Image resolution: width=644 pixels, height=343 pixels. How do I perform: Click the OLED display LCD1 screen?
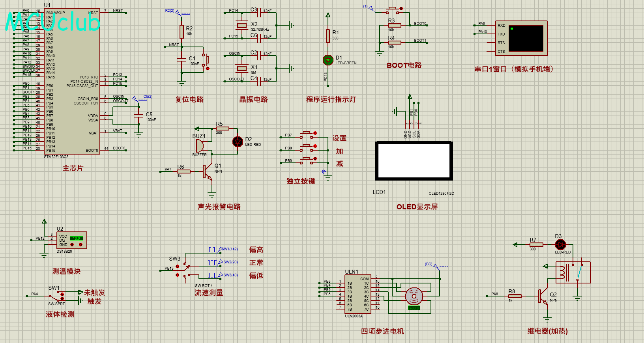[414, 161]
